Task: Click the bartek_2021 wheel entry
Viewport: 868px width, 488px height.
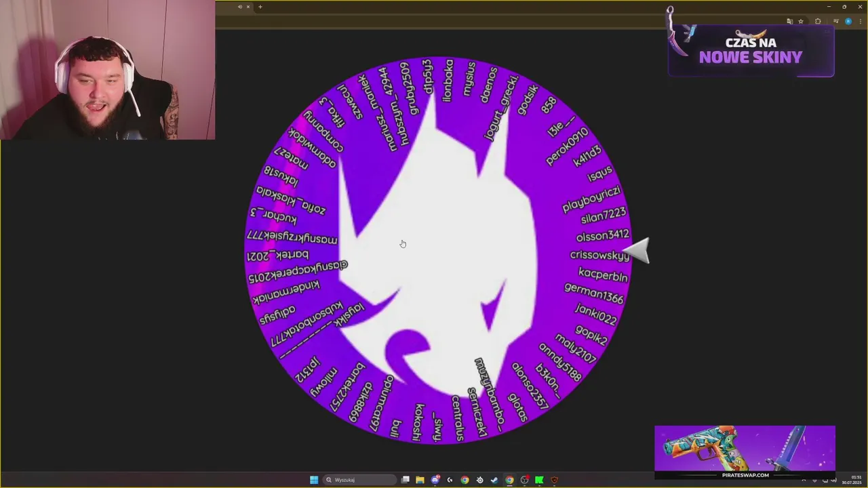Action: coord(277,256)
